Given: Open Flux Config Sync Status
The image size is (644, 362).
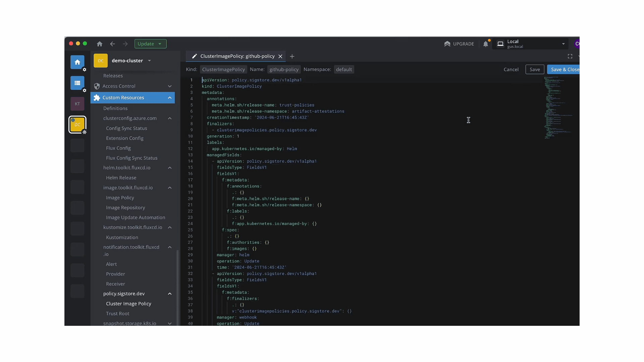Looking at the screenshot, I should pos(132,158).
